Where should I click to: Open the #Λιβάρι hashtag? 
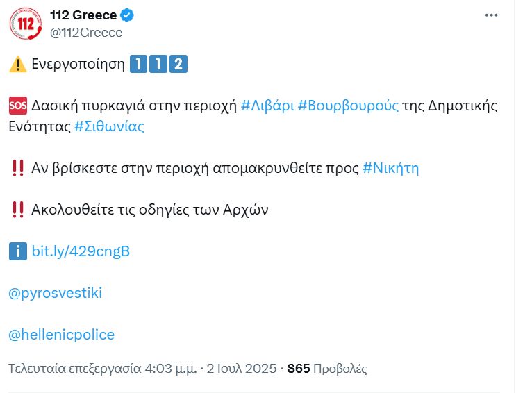(x=267, y=106)
